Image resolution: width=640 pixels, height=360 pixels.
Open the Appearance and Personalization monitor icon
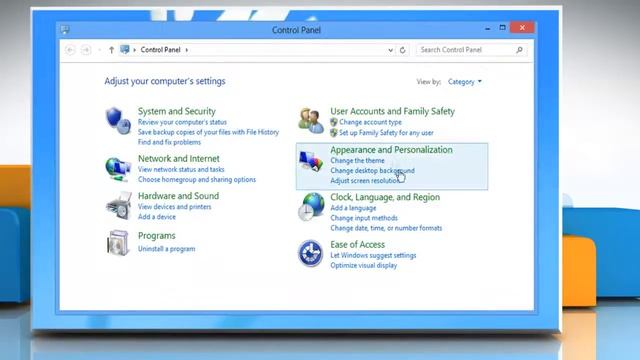(311, 161)
